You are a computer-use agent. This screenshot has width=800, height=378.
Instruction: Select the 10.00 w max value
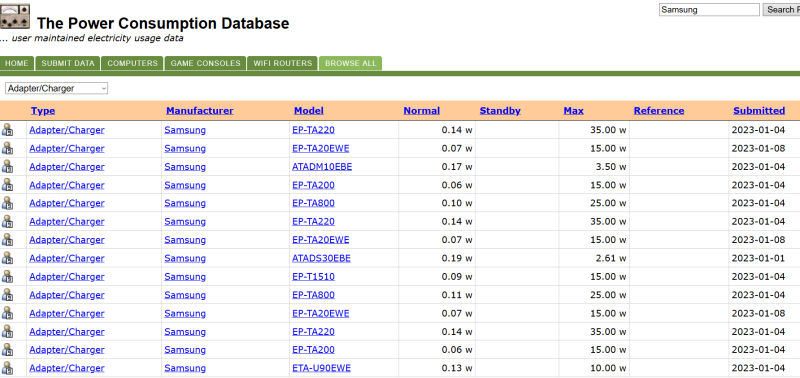608,368
